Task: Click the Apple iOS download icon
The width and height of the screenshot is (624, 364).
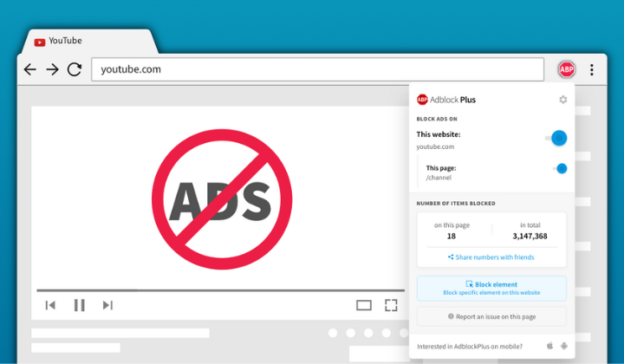Action: coord(549,346)
